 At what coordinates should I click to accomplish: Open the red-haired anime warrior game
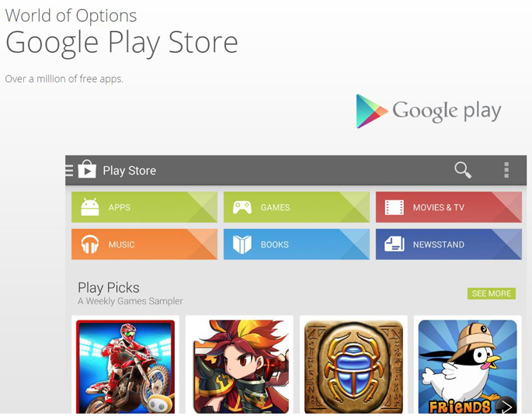coord(239,366)
